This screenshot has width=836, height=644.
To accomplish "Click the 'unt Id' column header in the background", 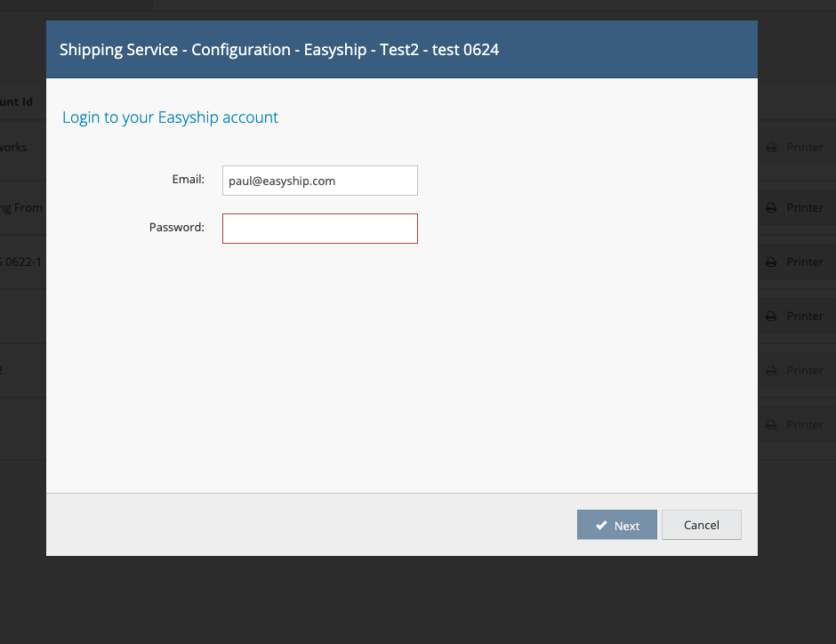I will [x=17, y=101].
